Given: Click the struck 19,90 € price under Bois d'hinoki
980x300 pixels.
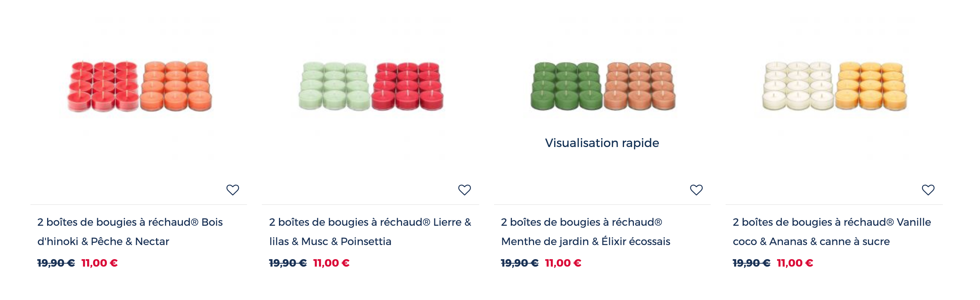Looking at the screenshot, I should pos(56,263).
